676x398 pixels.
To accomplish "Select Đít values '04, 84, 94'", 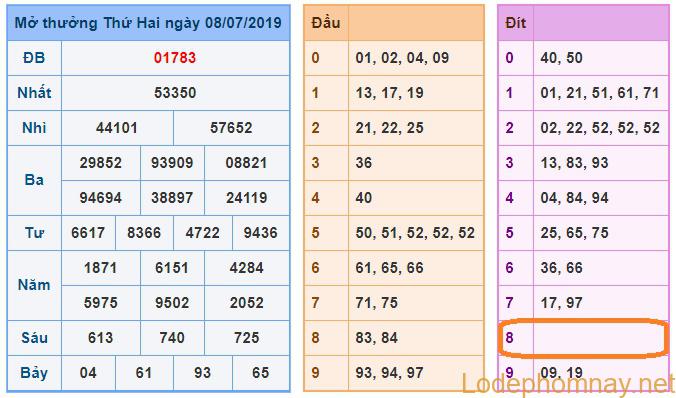I will click(574, 198).
